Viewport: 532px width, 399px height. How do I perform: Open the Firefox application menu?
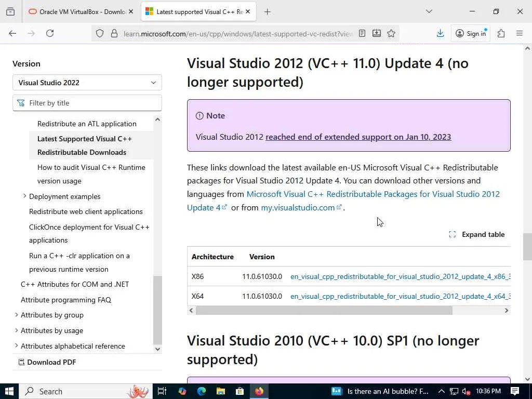[x=519, y=33]
